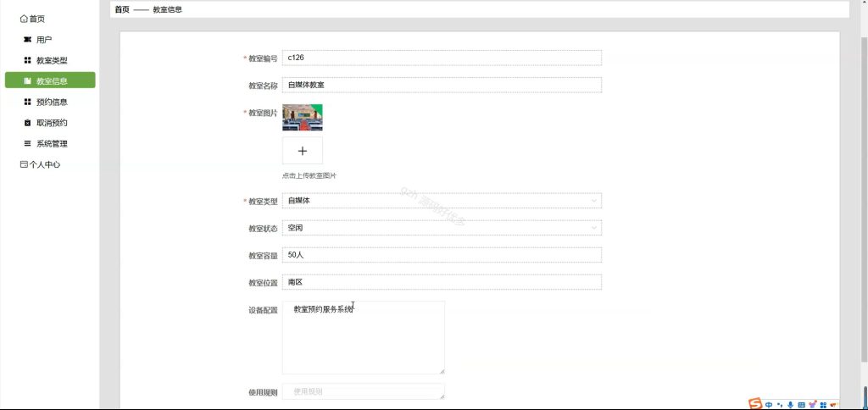This screenshot has height=410, width=868.
Task: Expand 系统管理 in the sidebar
Action: [x=52, y=144]
